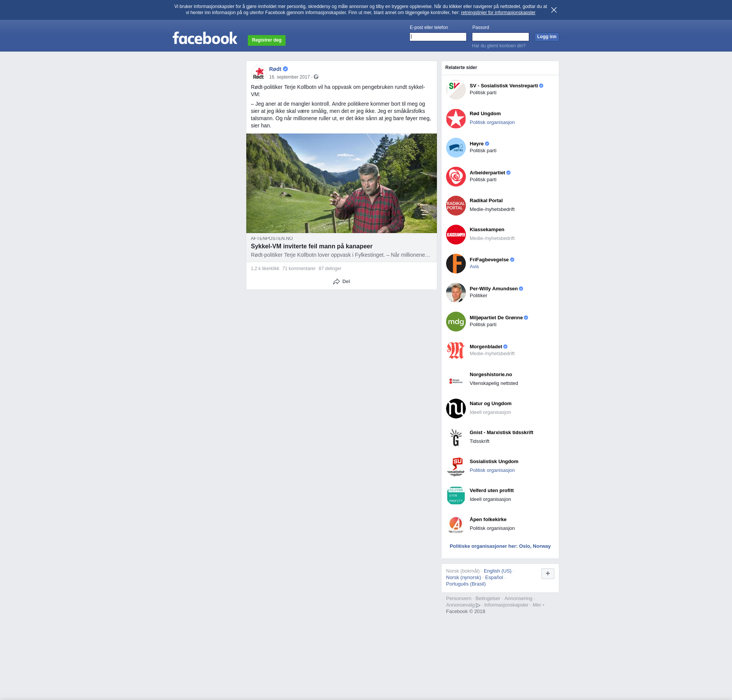The width and height of the screenshot is (732, 700).
Task: Expand more languages with plus button
Action: pyautogui.click(x=547, y=573)
